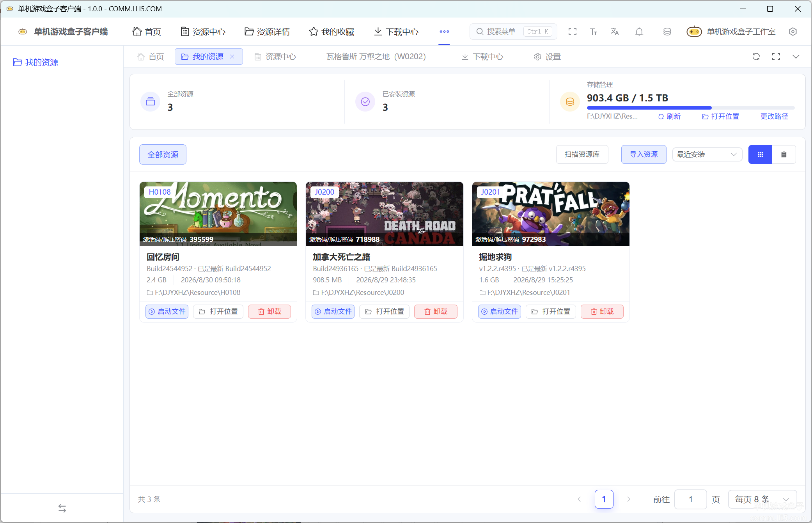Click the refresh icon in the tab bar
The width and height of the screenshot is (812, 523).
pos(756,57)
